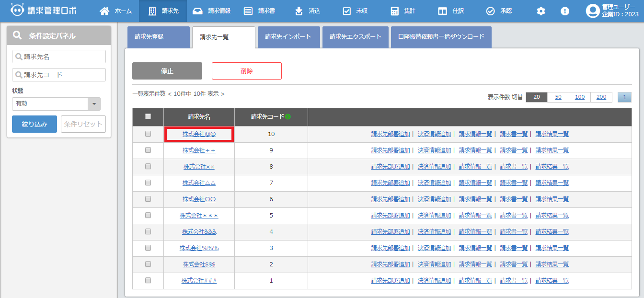Click green info icon beside 請求先コード
Viewport: 644px width, 298px height.
(288, 116)
